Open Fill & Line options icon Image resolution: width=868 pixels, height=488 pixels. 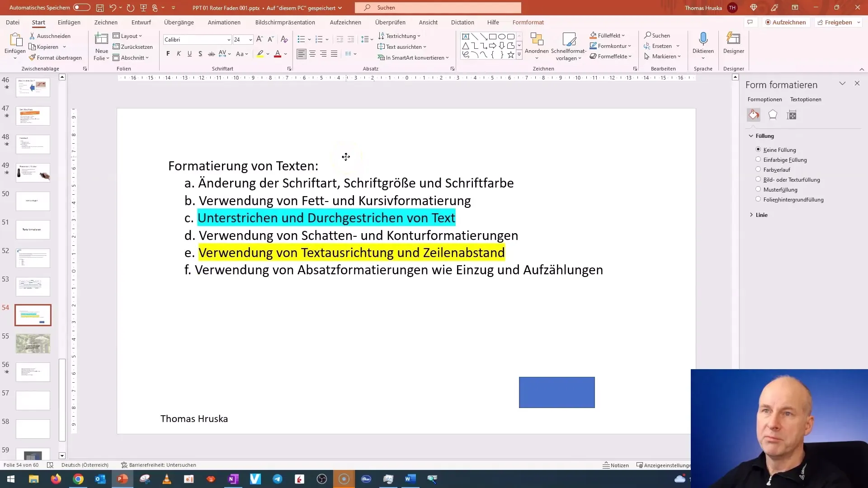point(754,115)
